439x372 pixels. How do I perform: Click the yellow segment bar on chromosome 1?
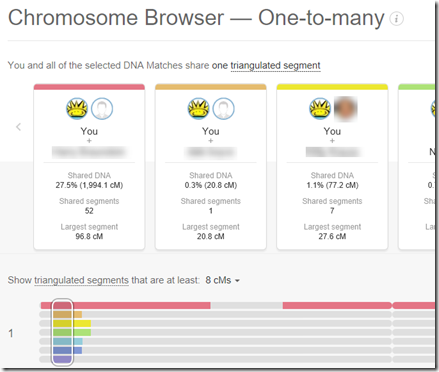coord(72,323)
